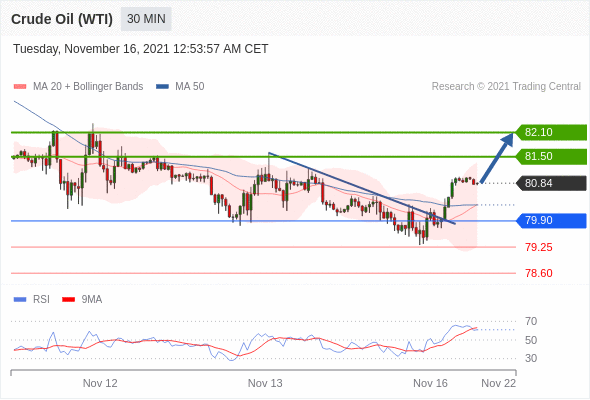Click the Nov 16 date axis marker

tap(430, 383)
